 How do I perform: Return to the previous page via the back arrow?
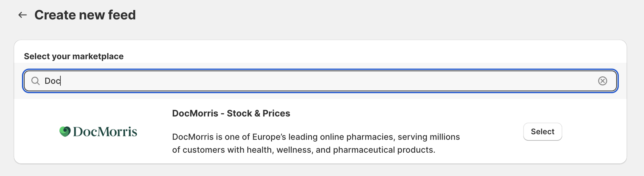[22, 15]
